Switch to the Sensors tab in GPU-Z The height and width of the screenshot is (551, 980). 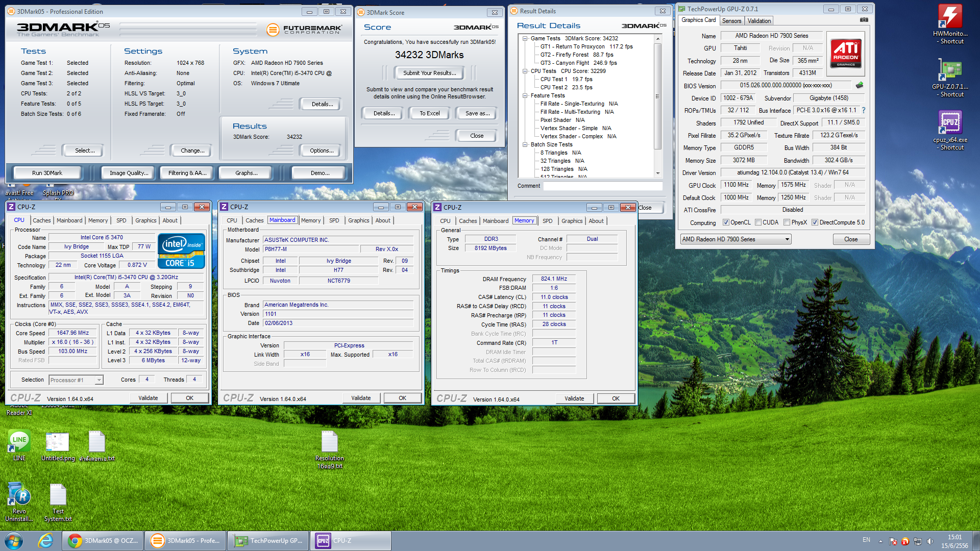(731, 21)
